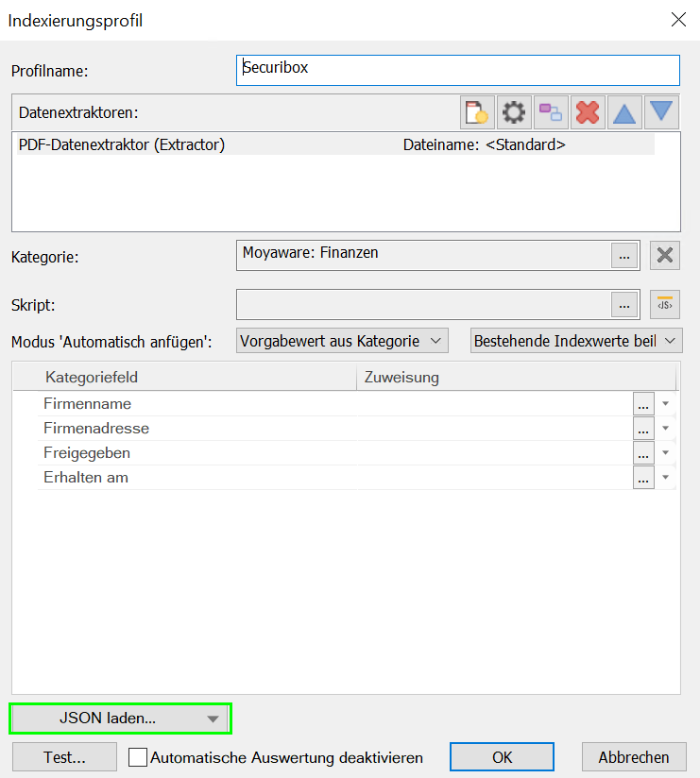Screen dimensions: 700x778
Task: Select the Firmenname row
Action: point(356,403)
